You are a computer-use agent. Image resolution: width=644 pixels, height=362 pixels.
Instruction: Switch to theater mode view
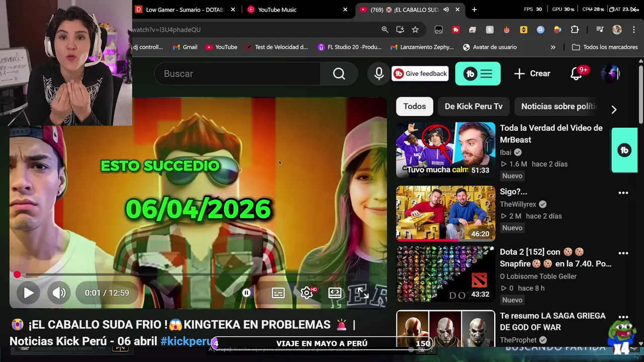click(335, 293)
